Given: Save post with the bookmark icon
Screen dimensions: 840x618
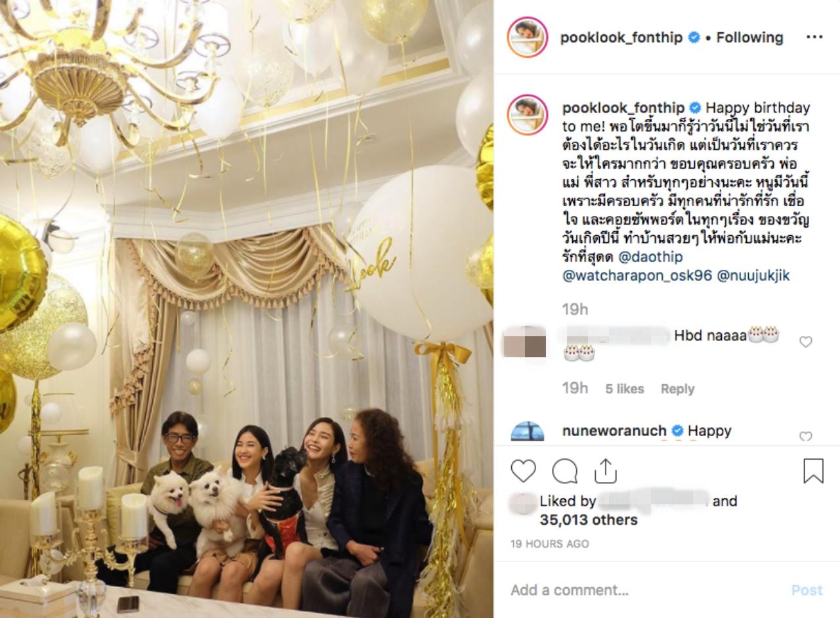Looking at the screenshot, I should (x=813, y=471).
